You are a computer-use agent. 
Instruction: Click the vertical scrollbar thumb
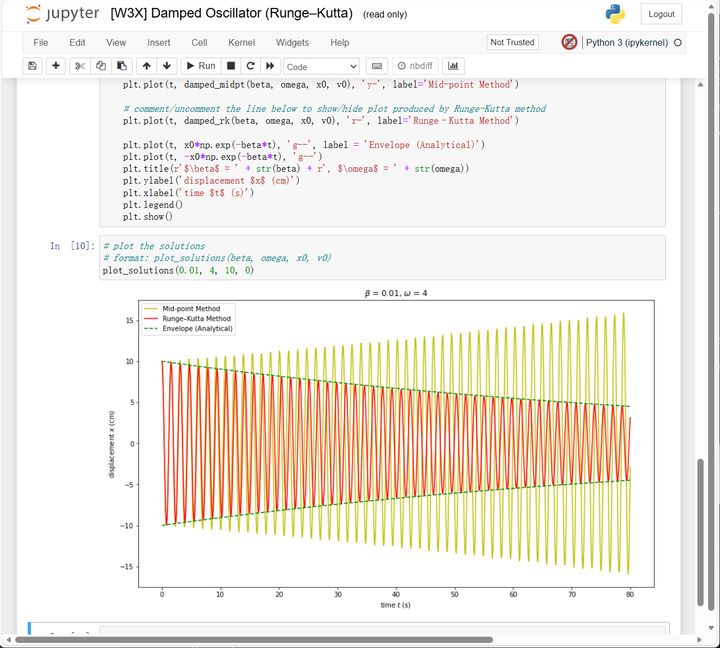700,530
